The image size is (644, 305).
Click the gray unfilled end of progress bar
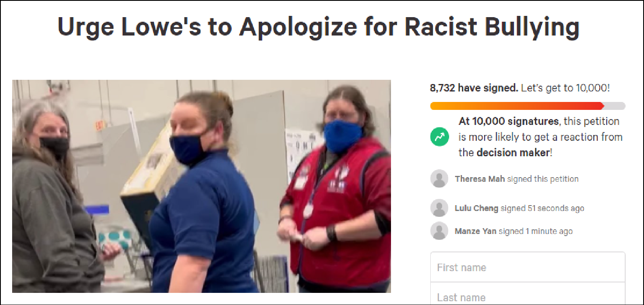[x=615, y=106]
